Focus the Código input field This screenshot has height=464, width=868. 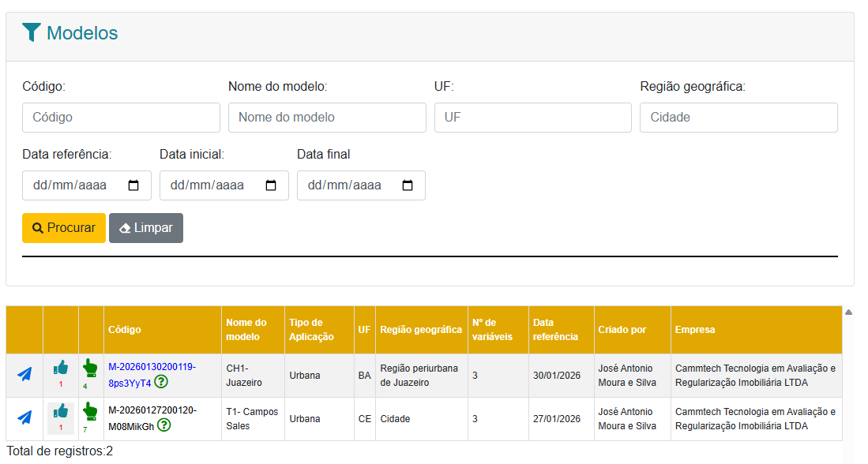121,118
